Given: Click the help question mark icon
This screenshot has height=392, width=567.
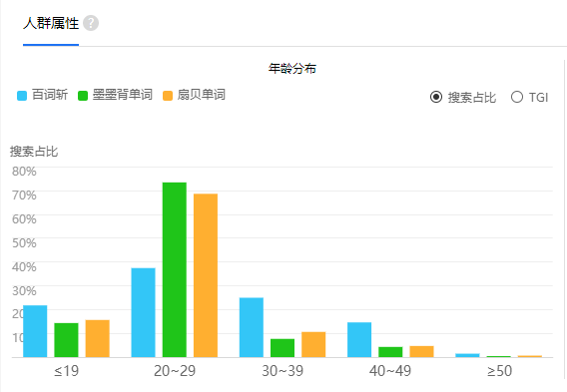Looking at the screenshot, I should coord(91,24).
